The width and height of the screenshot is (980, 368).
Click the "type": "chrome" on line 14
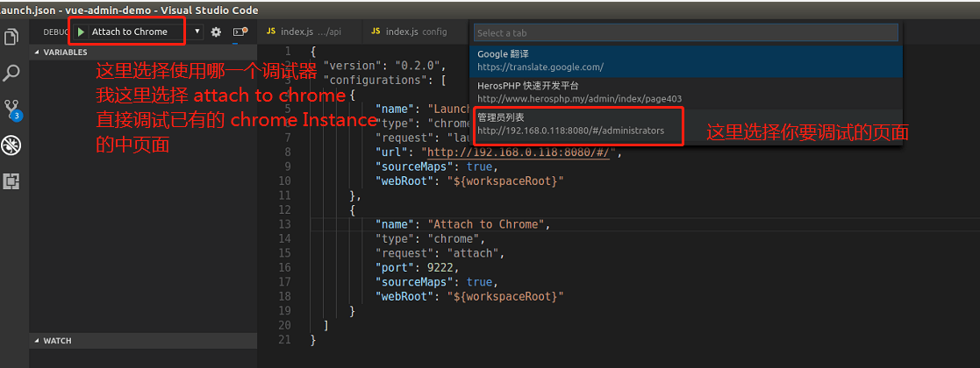click(430, 239)
